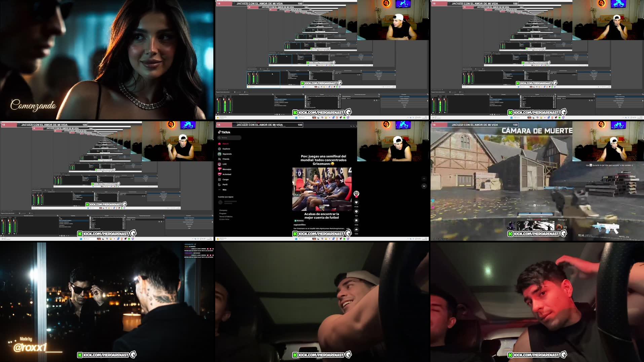Expand the 'Más' three-dots menu in TikTok
Viewport: 644px width, 362px height.
219,190
